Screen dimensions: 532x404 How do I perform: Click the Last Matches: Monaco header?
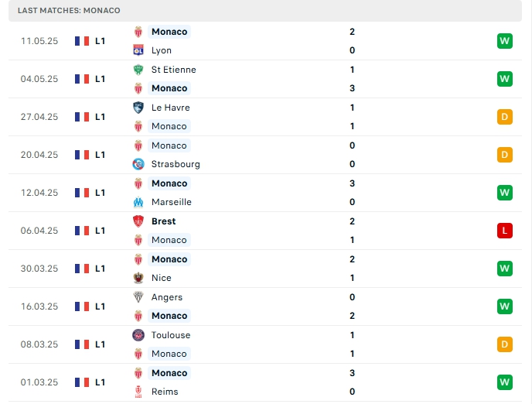69,11
